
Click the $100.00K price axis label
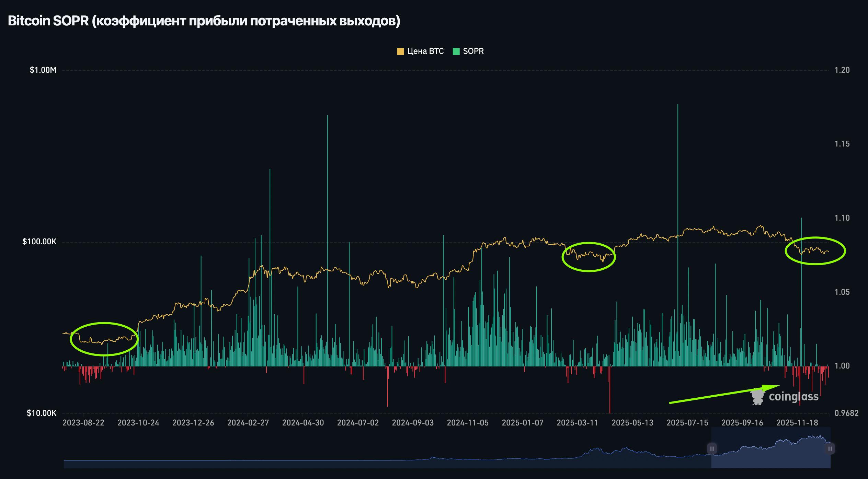tap(39, 242)
